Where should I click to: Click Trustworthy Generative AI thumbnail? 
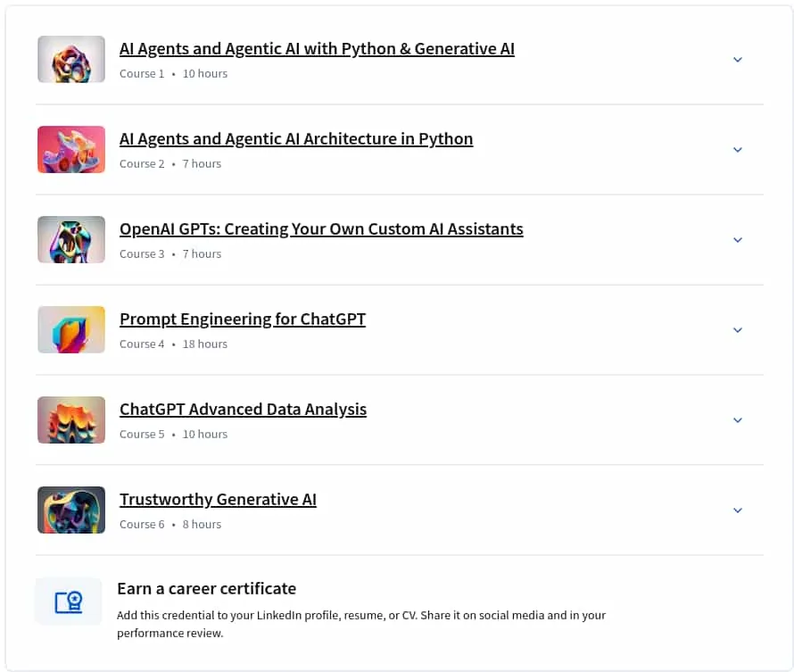[x=71, y=510]
